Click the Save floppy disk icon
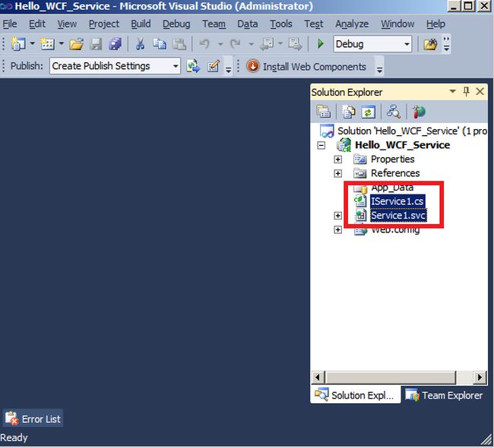The width and height of the screenshot is (494, 448). point(96,44)
